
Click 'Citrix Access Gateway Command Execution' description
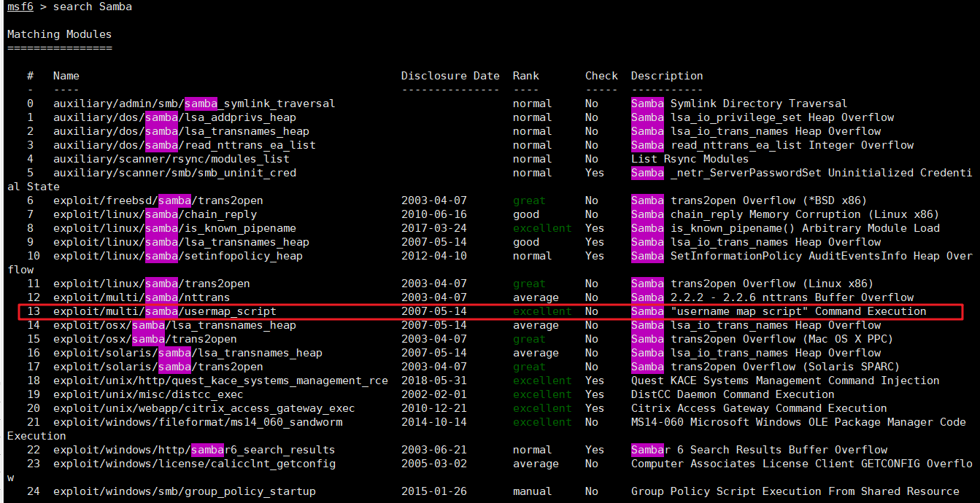(x=759, y=408)
